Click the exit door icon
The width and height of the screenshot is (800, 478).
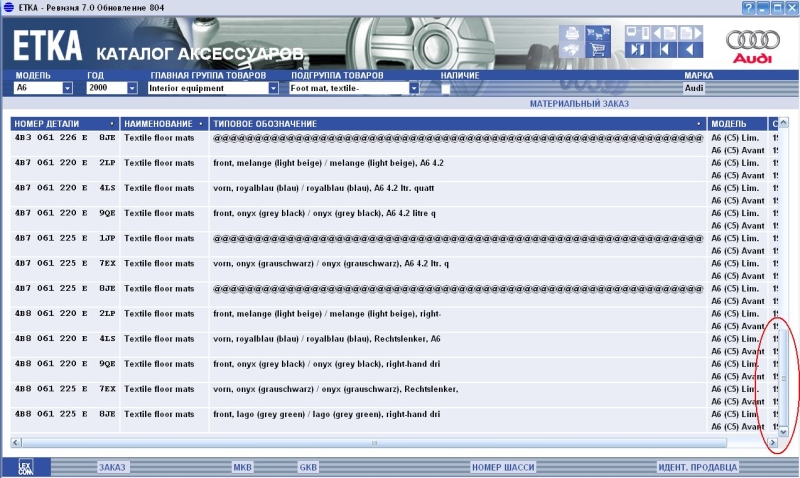pyautogui.click(x=638, y=49)
